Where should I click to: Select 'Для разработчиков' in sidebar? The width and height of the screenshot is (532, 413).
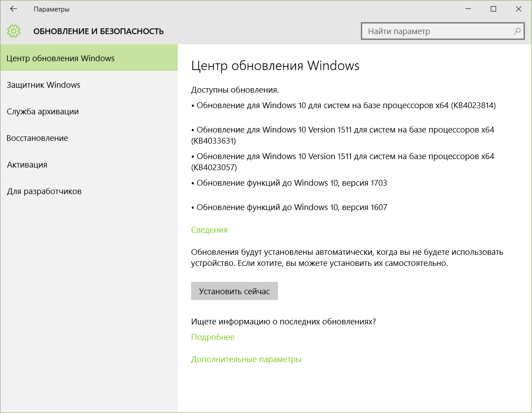(89, 191)
